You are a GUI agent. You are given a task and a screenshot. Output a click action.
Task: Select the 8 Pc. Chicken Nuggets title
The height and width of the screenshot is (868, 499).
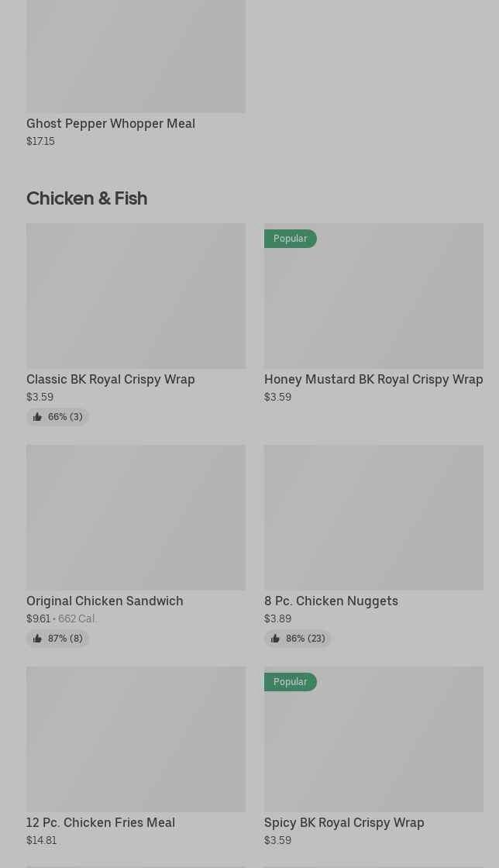point(331,601)
